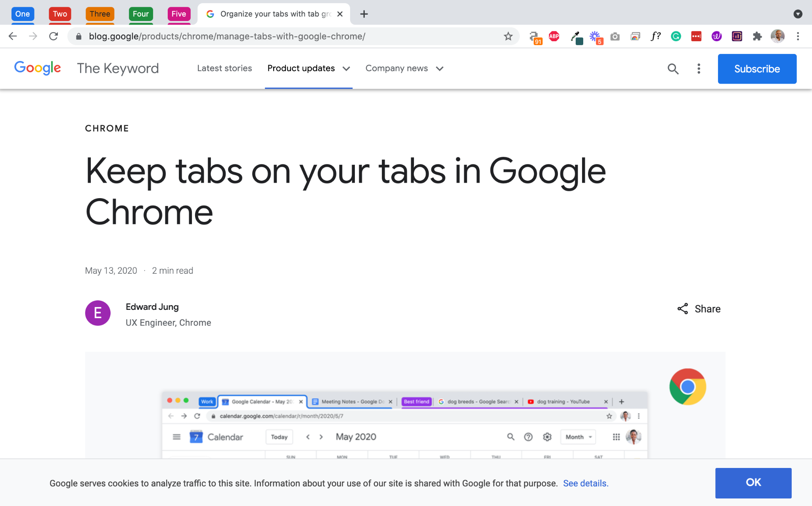Click the Adblock Plus extension icon

[554, 36]
